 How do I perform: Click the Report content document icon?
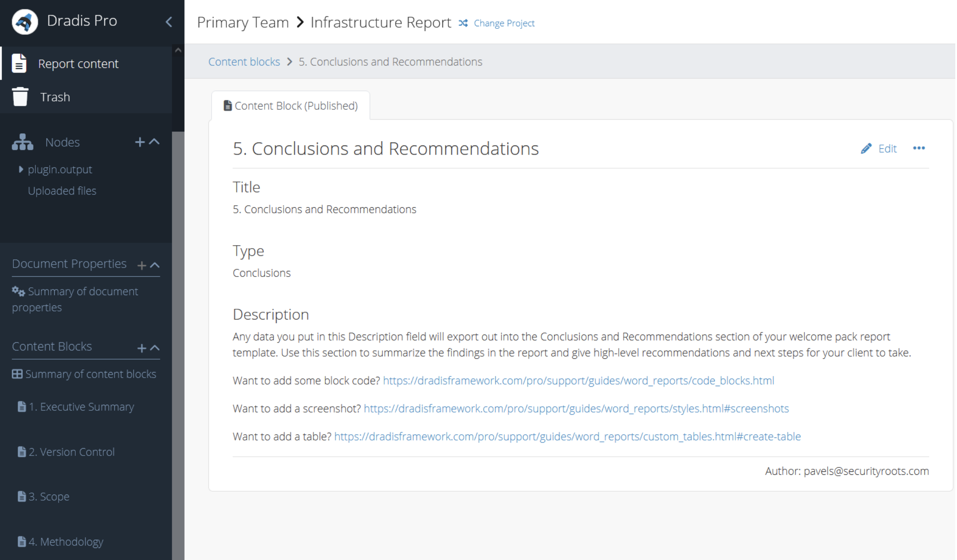[x=19, y=63]
